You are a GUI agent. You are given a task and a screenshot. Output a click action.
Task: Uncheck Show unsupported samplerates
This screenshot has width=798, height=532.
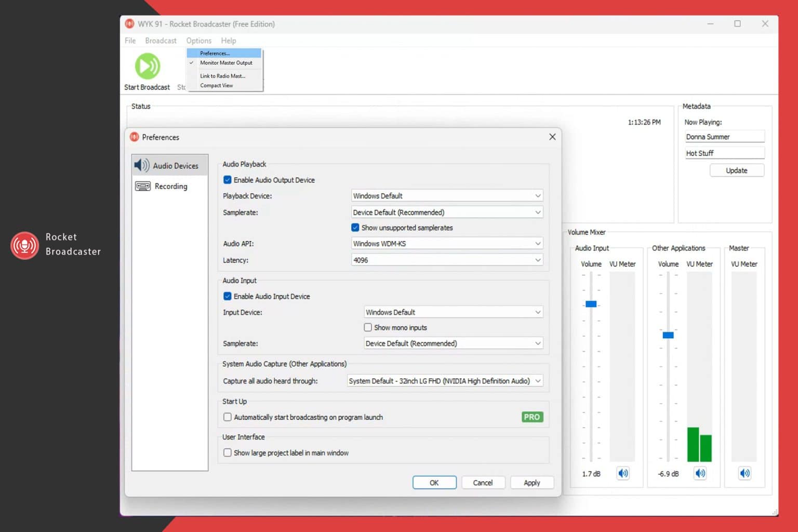(x=355, y=228)
